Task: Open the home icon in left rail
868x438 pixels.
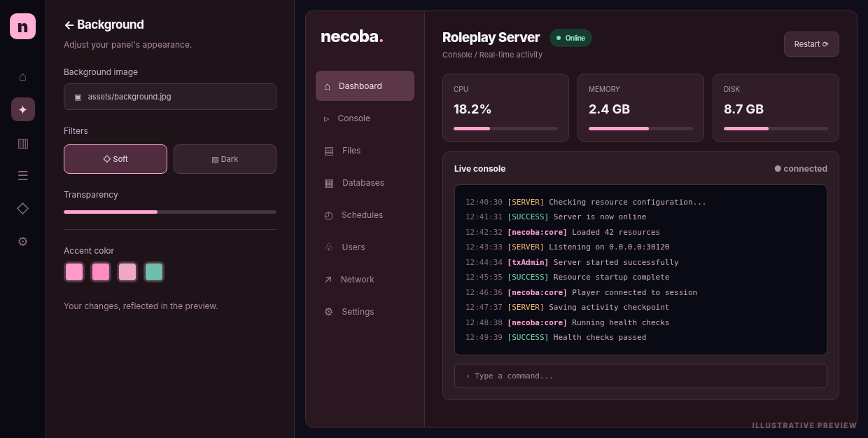Action: (22, 77)
